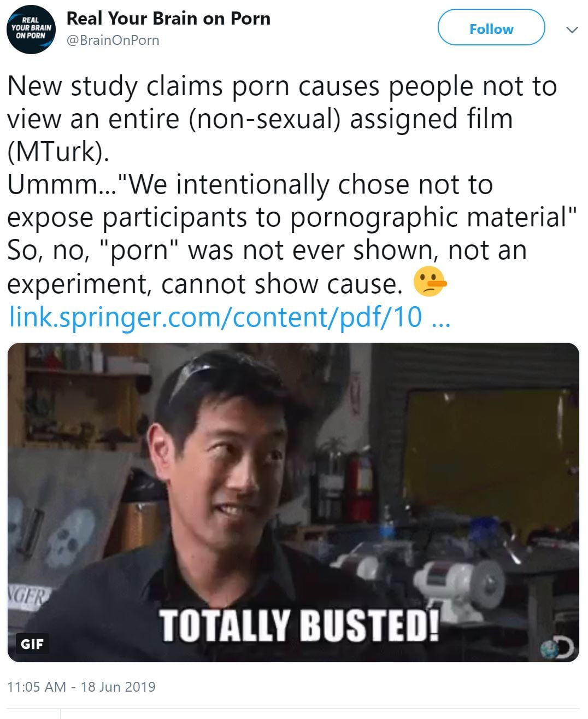This screenshot has height=719, width=588.
Task: Expand the tweet options chevron menu
Action: (572, 30)
